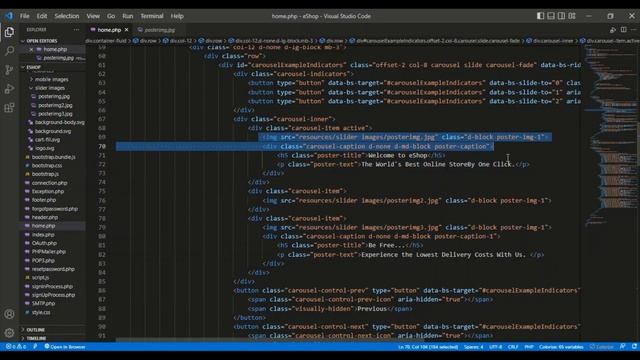Open bootstrap.css file
640x360 pixels.
(x=47, y=165)
